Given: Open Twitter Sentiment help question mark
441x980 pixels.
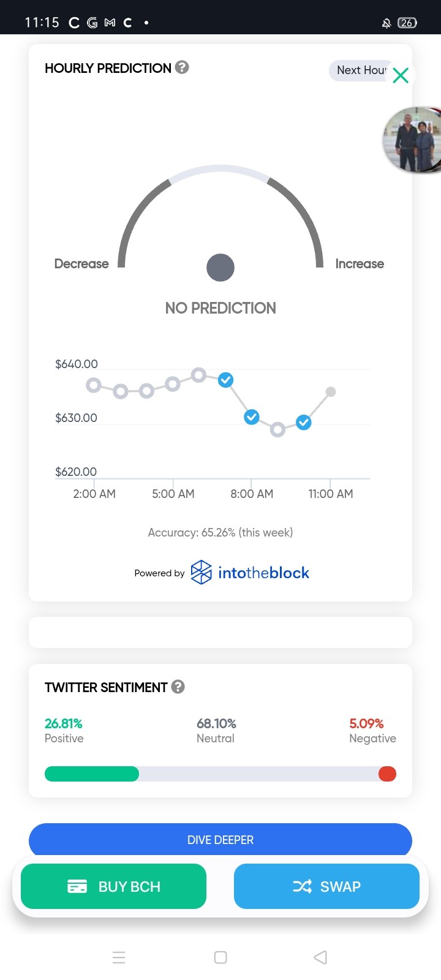Looking at the screenshot, I should [x=178, y=687].
